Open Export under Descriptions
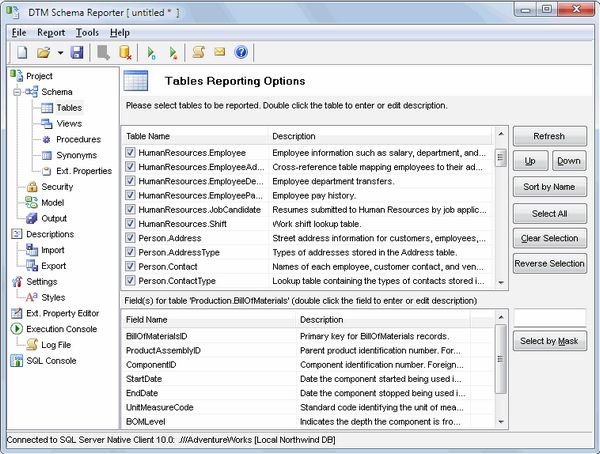Screen dimensions: 600x454 pyautogui.click(x=54, y=266)
